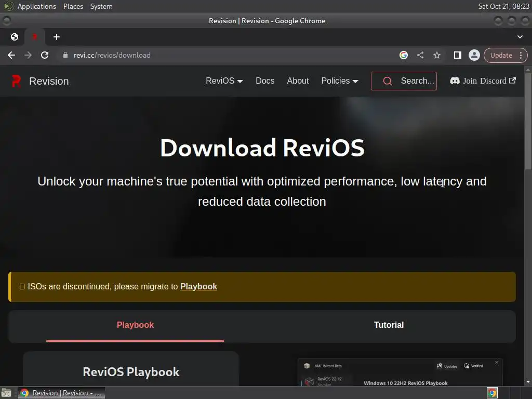This screenshot has width=532, height=399.
Task: Toggle the Chrome side panel
Action: [457, 55]
